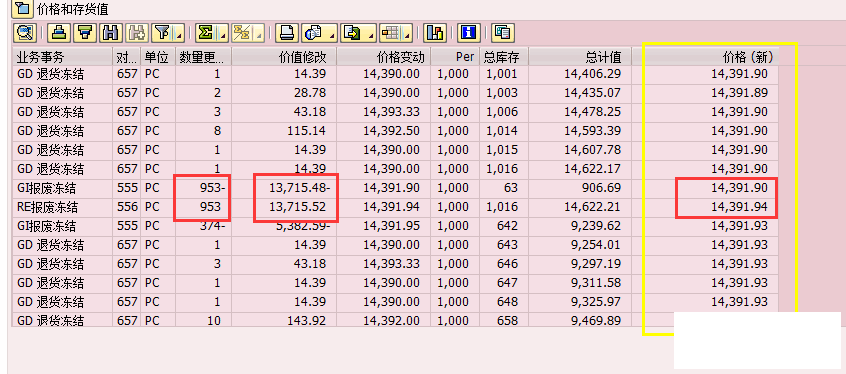Click price change cell 14,392.00
846x374 pixels.
pyautogui.click(x=383, y=320)
